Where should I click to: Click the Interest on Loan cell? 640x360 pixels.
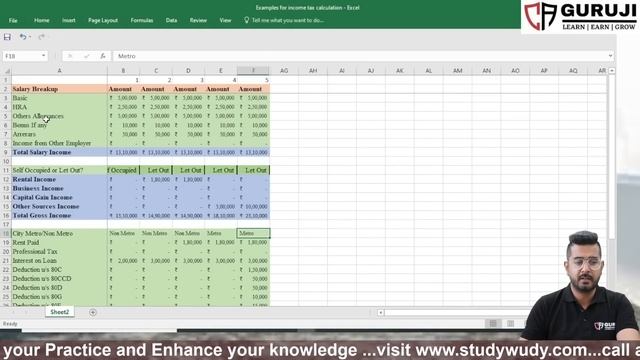click(59, 260)
